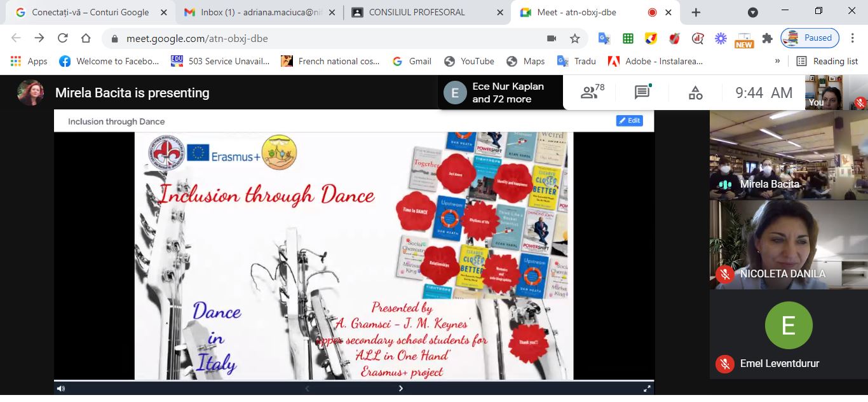The height and width of the screenshot is (402, 868).
Task: Click the site lock icon in address bar
Action: pos(114,38)
